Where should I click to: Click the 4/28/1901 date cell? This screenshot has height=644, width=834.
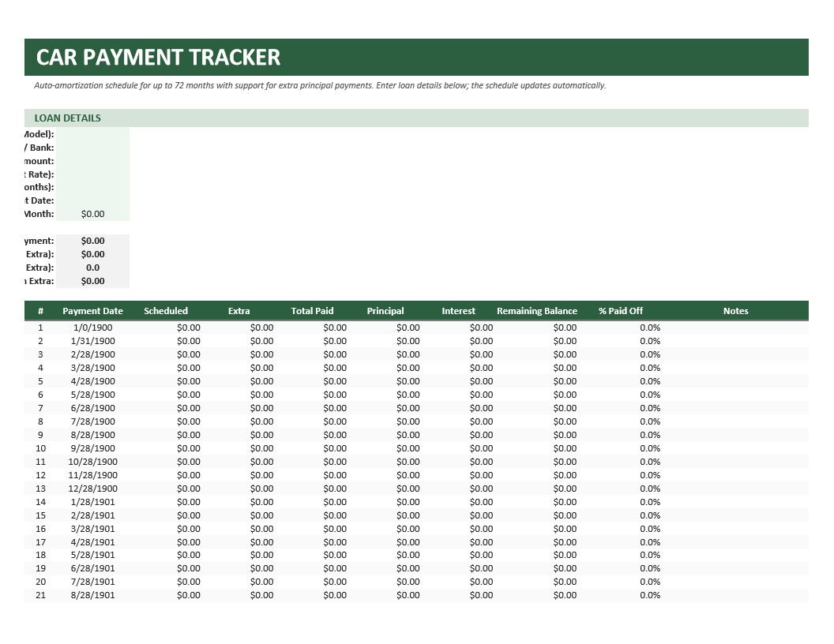point(92,541)
